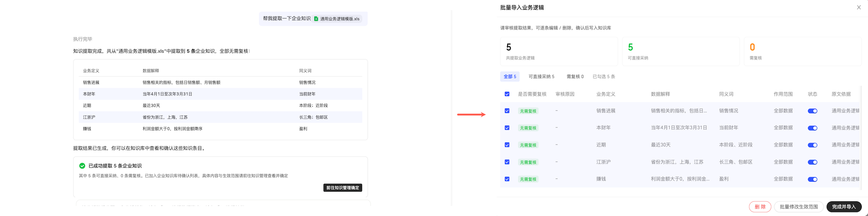
Task: Click 原文依据 cell in 本财年 row
Action: (x=846, y=128)
